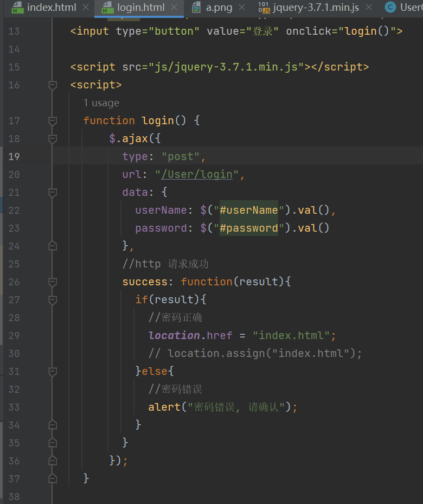Click line number 19 in the gutter

pos(14,157)
